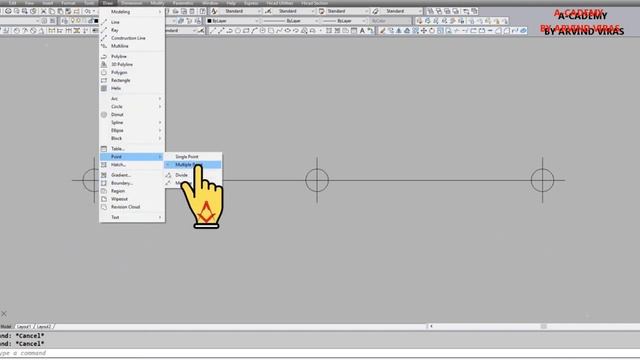
Task: Click the command line input field
Action: tap(320, 353)
